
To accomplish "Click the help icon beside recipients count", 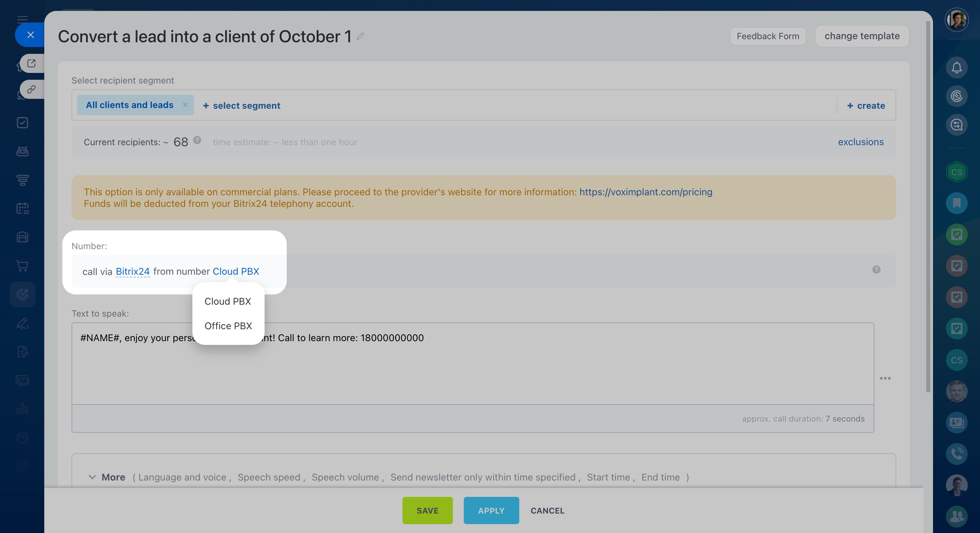I will click(197, 140).
